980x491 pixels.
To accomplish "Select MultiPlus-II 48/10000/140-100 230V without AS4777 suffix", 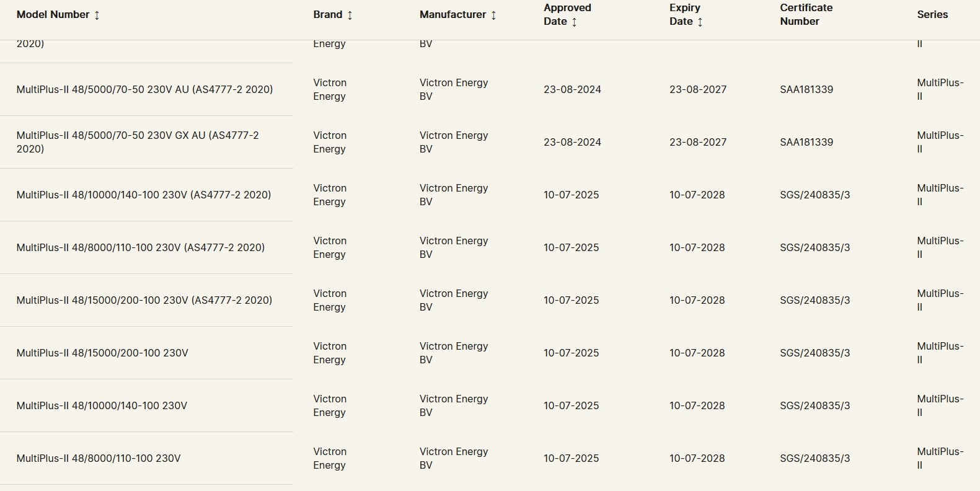I will 102,405.
